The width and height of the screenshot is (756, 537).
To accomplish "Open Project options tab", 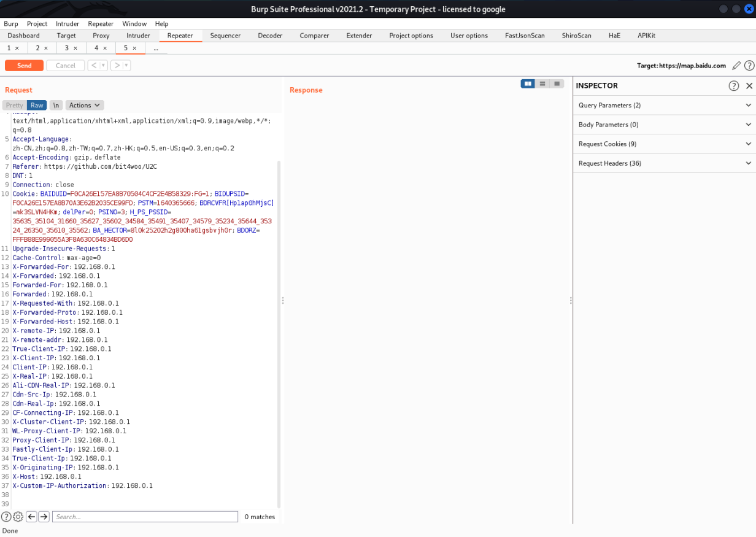I will coord(411,36).
